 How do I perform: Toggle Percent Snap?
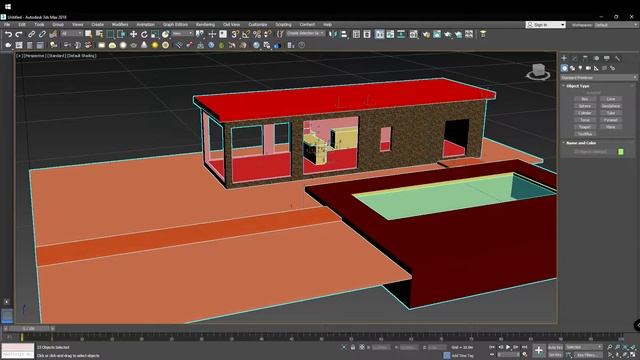[x=257, y=35]
